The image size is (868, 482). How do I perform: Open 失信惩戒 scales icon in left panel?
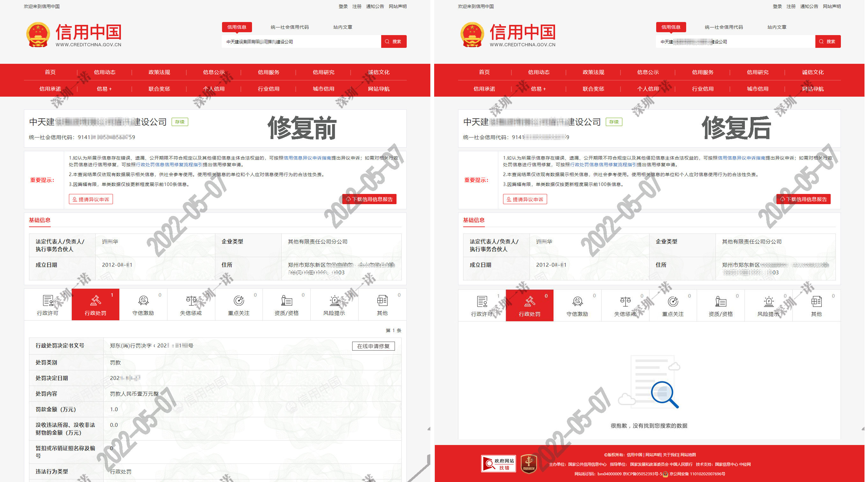click(191, 300)
